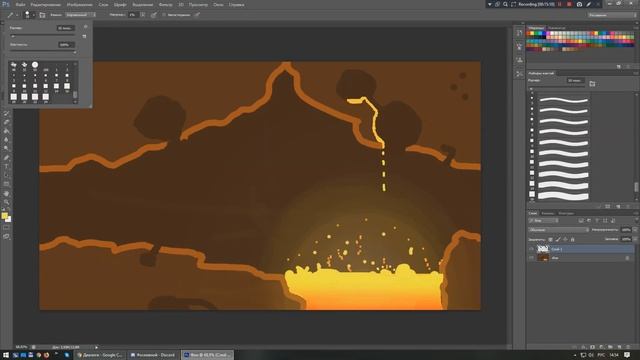The height and width of the screenshot is (360, 640).
Task: Open the Фильтр menu
Action: click(x=165, y=4)
